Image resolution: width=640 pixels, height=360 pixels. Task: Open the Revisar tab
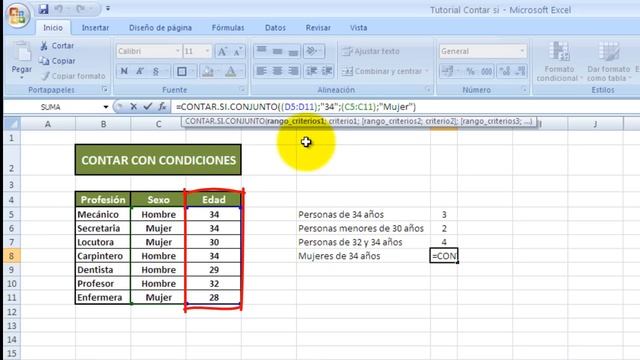tap(318, 28)
